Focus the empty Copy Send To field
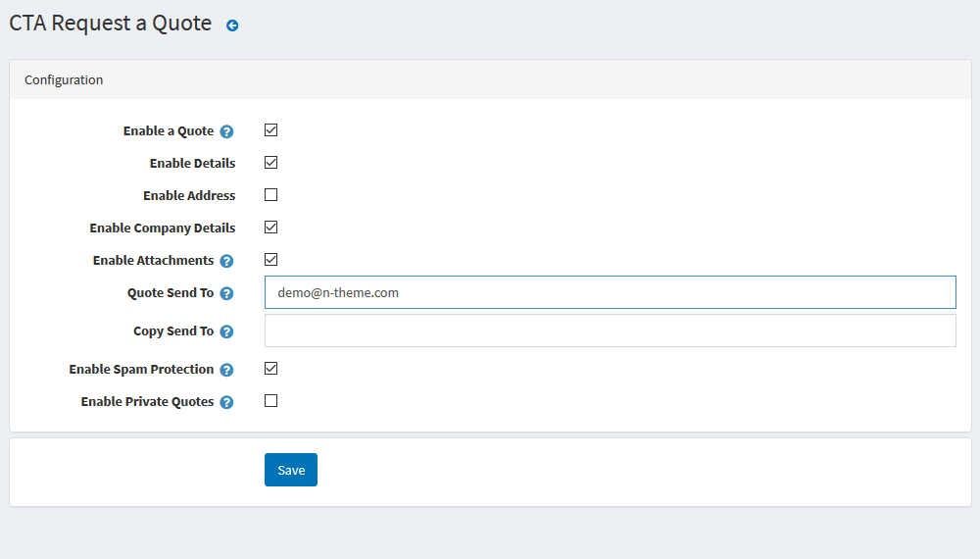 (610, 330)
